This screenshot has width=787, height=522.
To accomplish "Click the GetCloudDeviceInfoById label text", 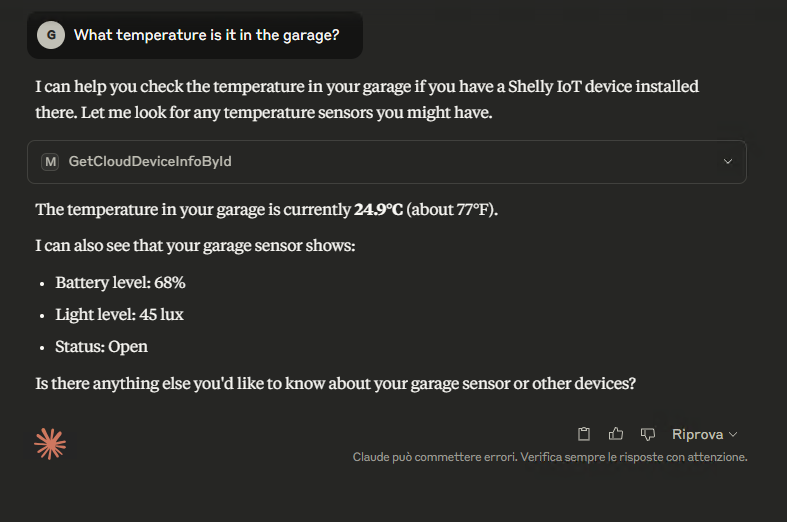I will (x=150, y=162).
